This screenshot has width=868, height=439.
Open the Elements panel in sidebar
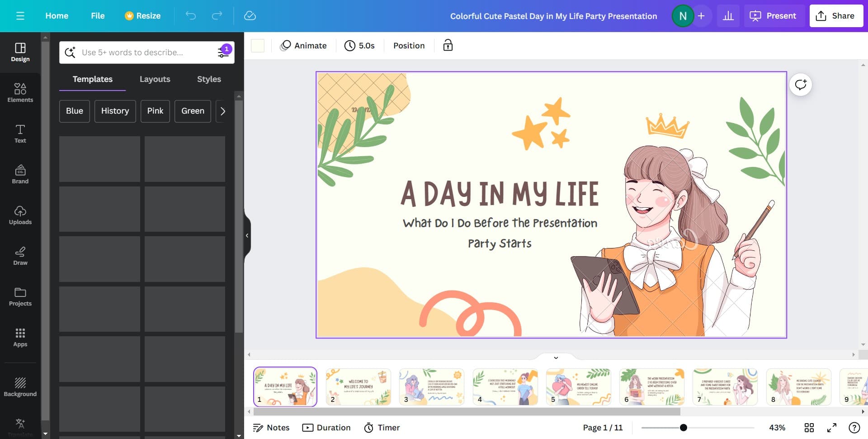[20, 93]
